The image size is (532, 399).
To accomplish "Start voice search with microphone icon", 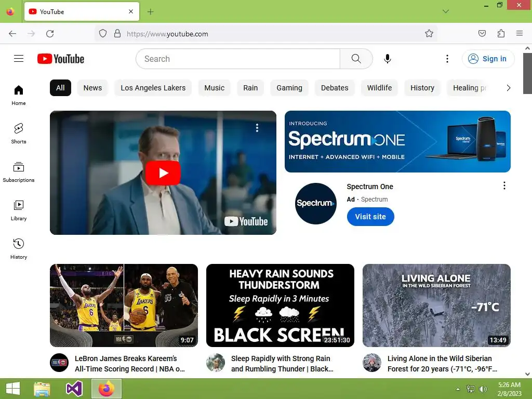I will point(387,59).
